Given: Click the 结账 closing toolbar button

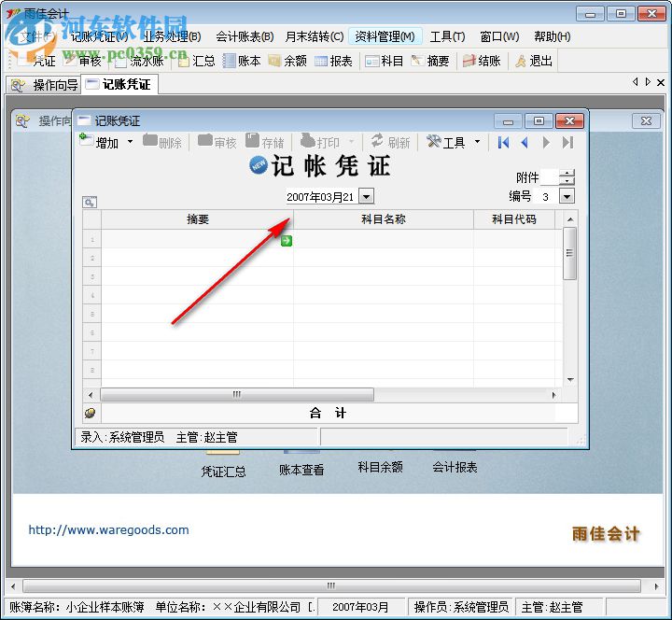Looking at the screenshot, I should coord(482,62).
